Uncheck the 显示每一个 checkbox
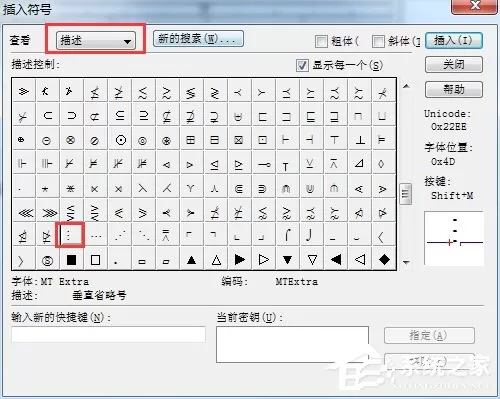The height and width of the screenshot is (399, 500). (302, 65)
